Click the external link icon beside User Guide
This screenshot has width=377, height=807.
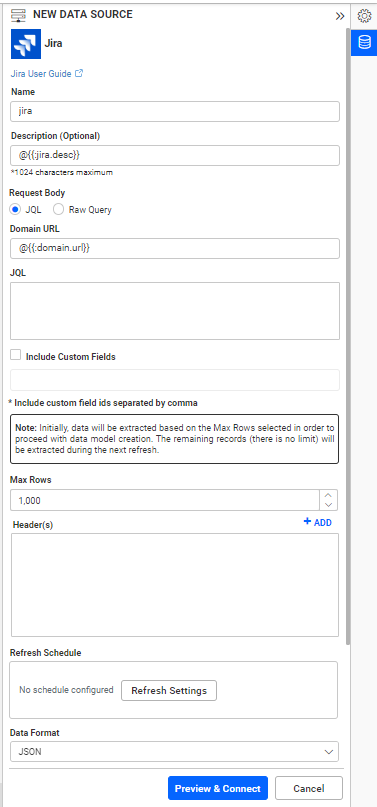coord(79,73)
